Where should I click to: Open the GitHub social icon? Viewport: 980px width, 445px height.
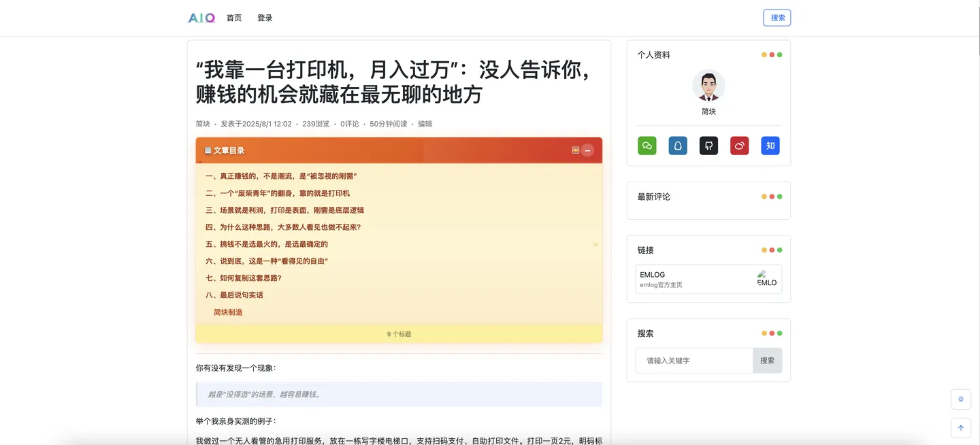pos(708,146)
